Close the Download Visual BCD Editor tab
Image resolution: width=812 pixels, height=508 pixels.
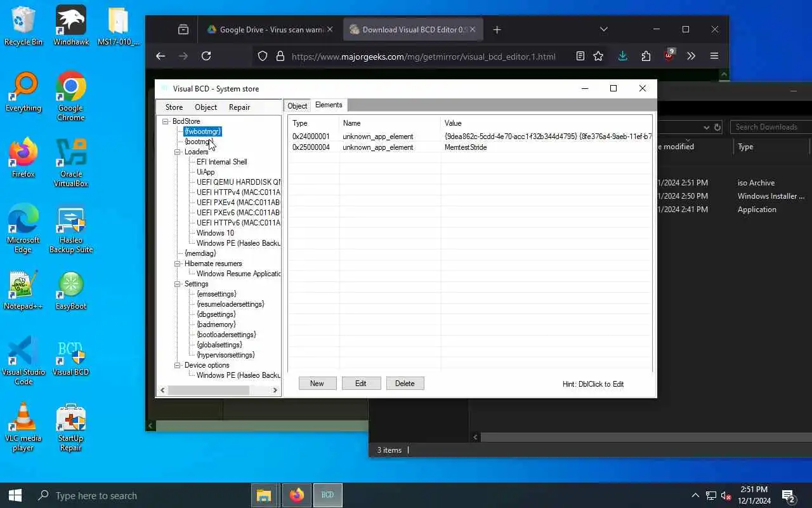tap(472, 29)
